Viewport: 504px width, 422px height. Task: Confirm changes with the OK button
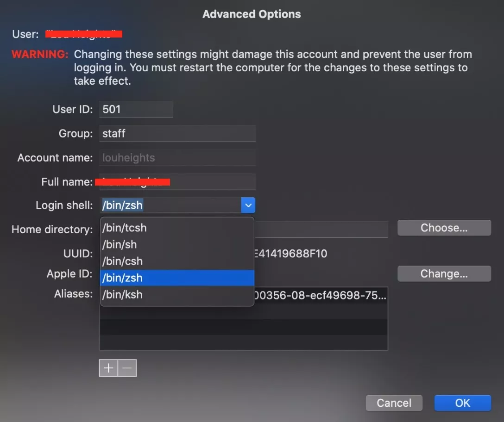(x=462, y=403)
